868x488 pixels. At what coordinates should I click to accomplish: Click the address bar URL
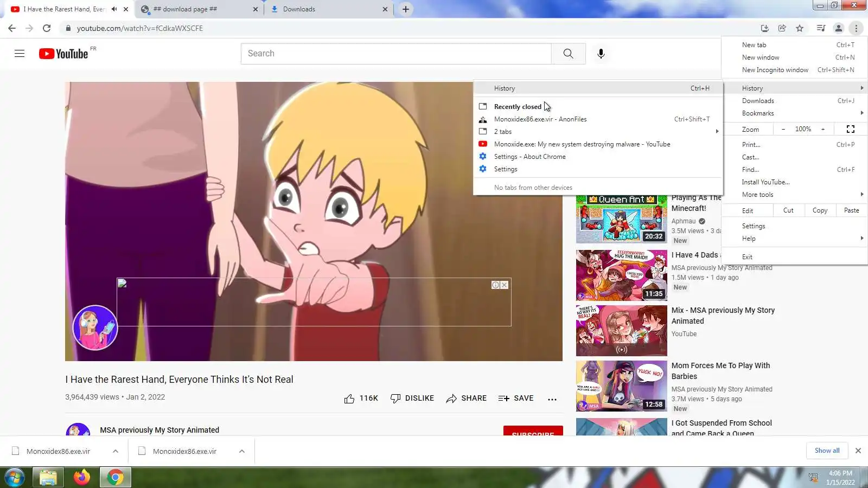140,28
